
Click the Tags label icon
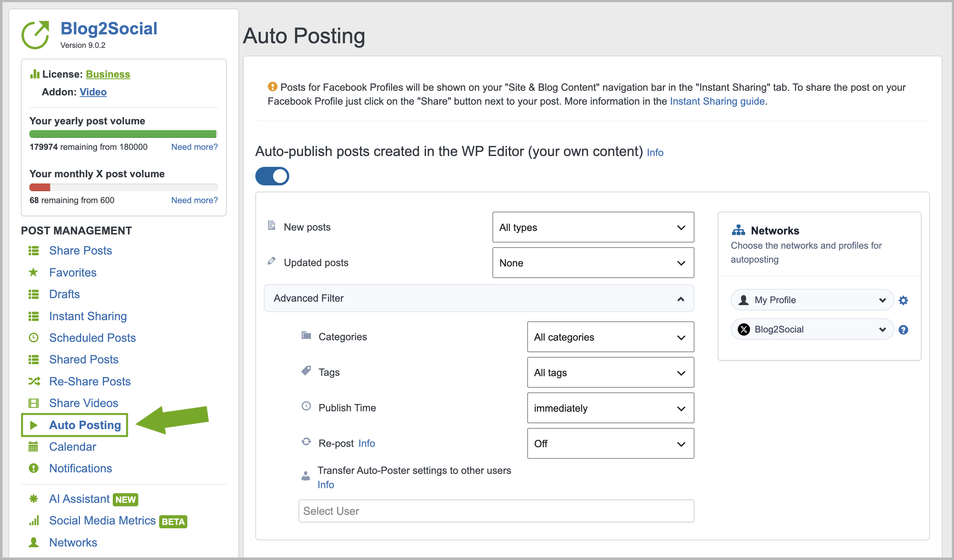pos(306,371)
